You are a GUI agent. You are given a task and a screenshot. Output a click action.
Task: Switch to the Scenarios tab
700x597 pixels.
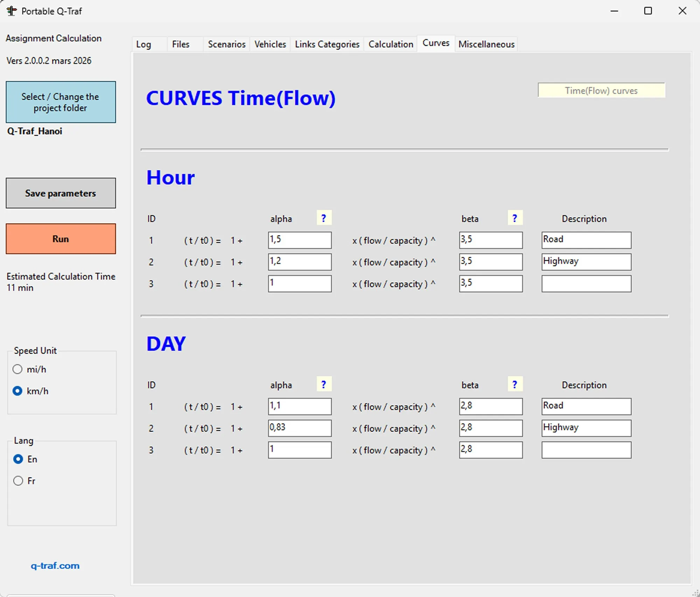coord(226,44)
